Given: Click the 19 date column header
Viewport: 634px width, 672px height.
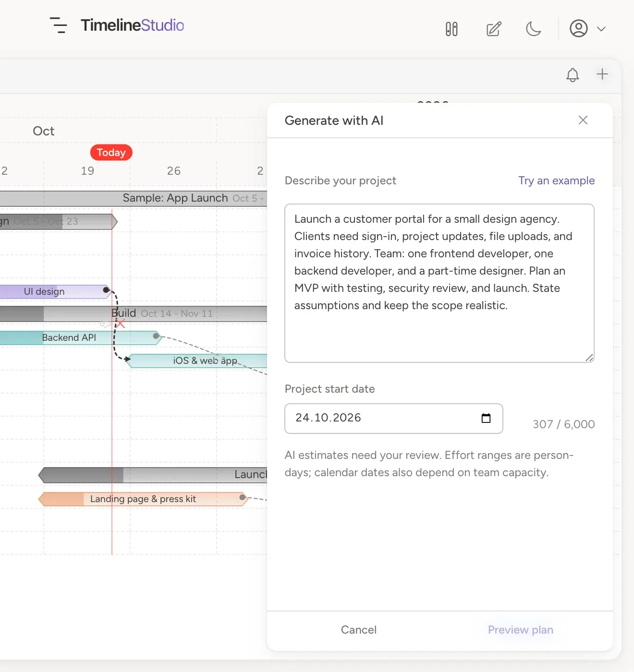Looking at the screenshot, I should point(87,171).
